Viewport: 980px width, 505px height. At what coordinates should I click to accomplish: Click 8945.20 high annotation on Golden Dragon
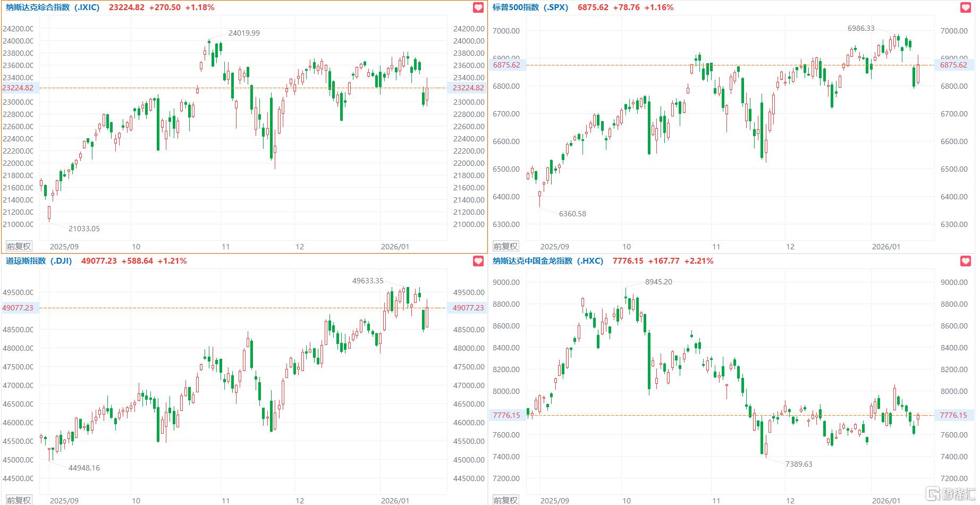coord(658,282)
